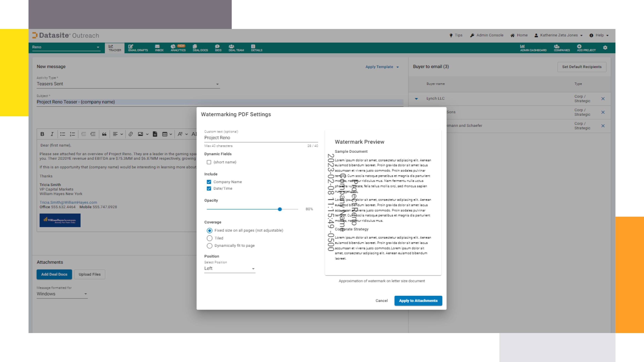Remove Lynch LLC from buyers list
Image resolution: width=644 pixels, height=362 pixels.
click(x=603, y=99)
